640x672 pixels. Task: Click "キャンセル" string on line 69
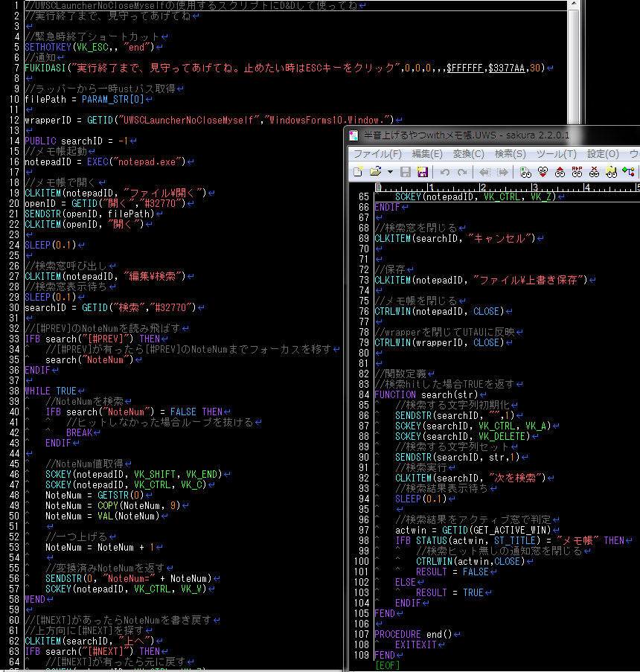click(x=501, y=238)
